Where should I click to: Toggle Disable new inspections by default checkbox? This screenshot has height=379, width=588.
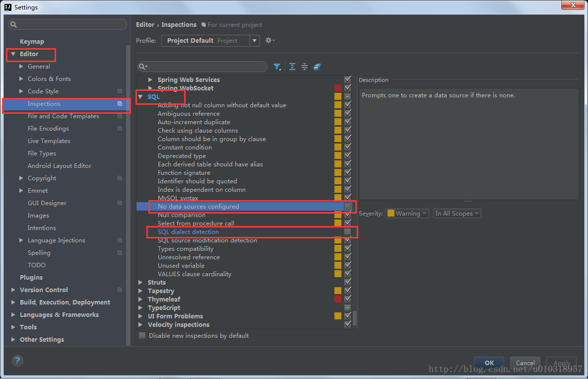(142, 335)
